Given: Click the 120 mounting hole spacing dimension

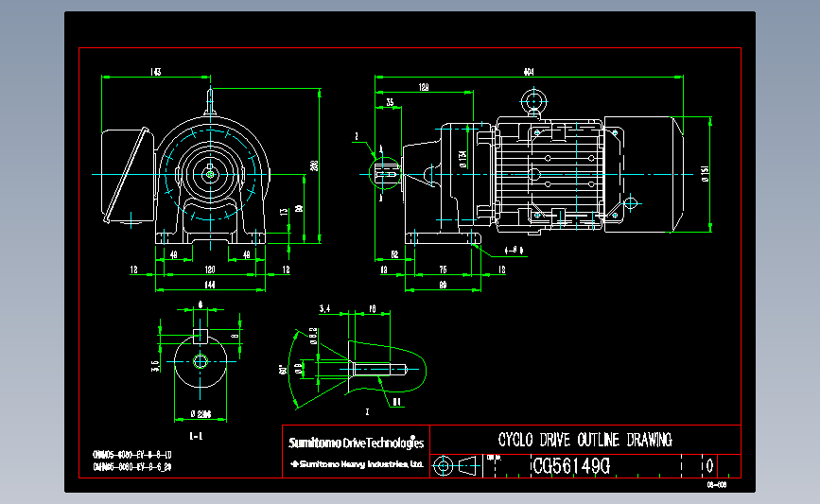Looking at the screenshot, I should coord(210,269).
